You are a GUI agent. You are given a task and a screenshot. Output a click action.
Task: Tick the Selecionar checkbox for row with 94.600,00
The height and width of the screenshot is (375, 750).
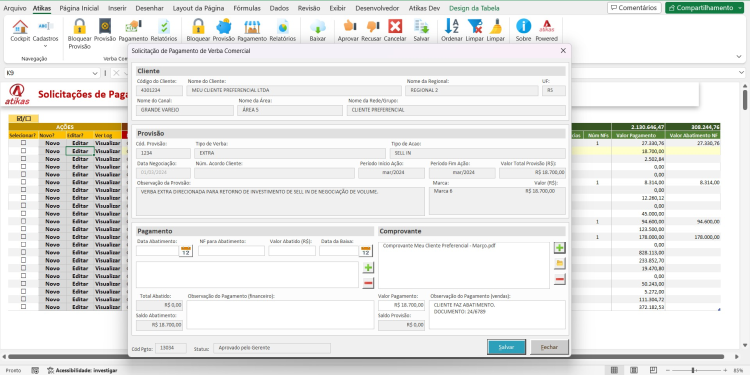tap(23, 221)
